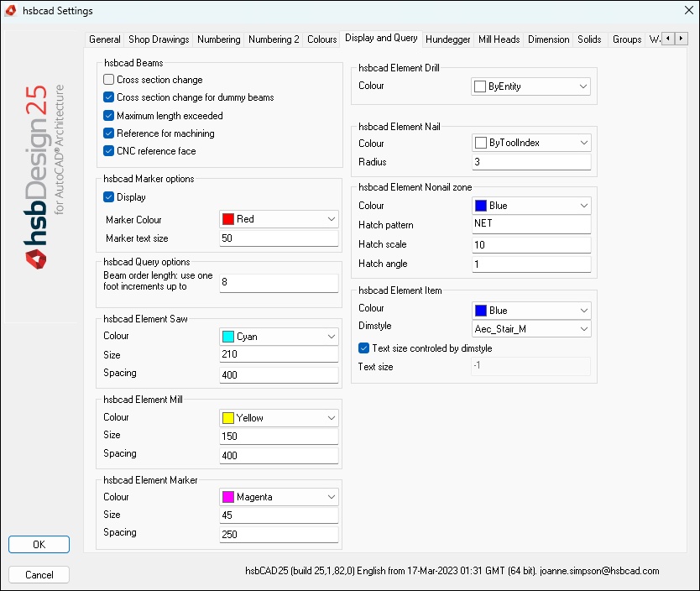Click the hsbCAD25 build version text
This screenshot has width=700, height=591.
(x=452, y=571)
